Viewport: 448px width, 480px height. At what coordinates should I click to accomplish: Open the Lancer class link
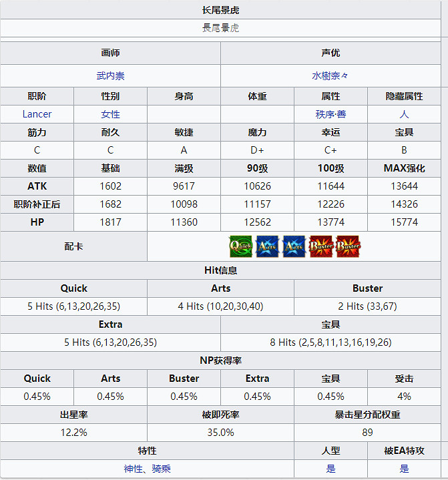pos(37,114)
